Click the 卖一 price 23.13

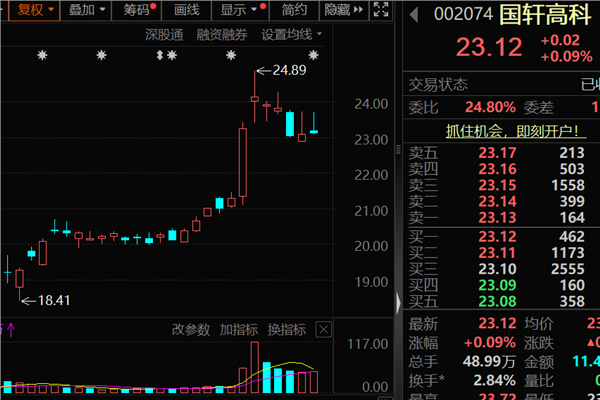point(497,218)
